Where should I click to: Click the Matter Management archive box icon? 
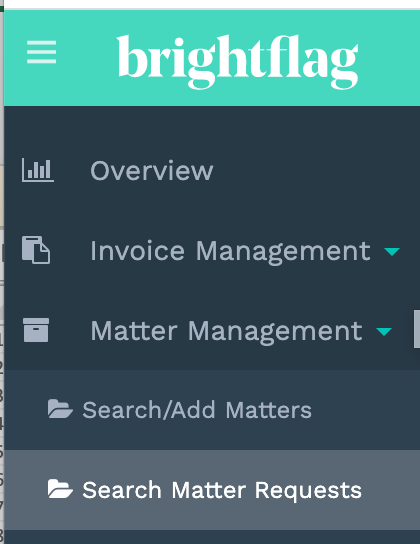click(36, 330)
